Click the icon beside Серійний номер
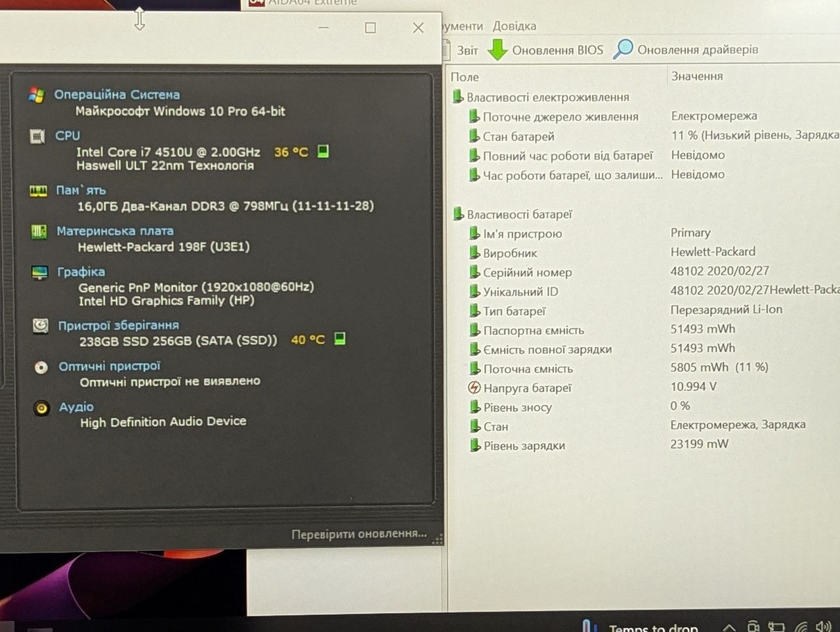Viewport: 840px width, 632px height. pyautogui.click(x=475, y=272)
